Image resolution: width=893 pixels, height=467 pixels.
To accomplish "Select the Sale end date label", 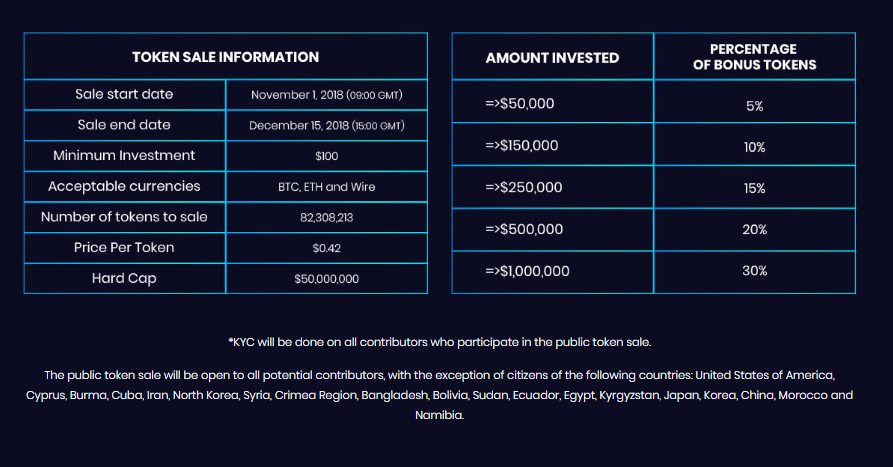I will [x=124, y=125].
